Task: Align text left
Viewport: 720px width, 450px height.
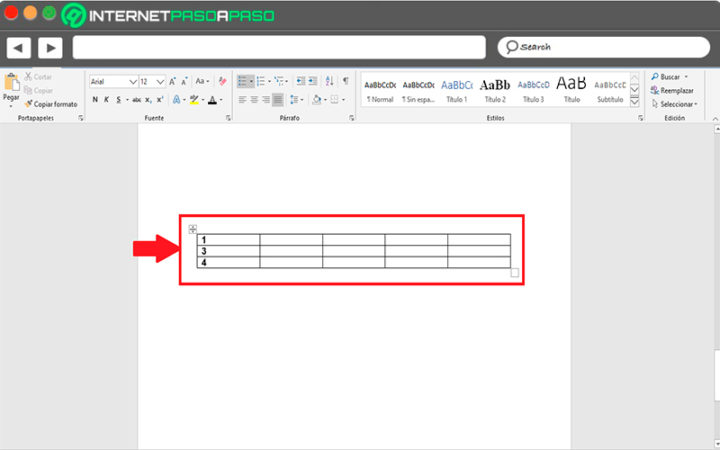Action: tap(242, 100)
